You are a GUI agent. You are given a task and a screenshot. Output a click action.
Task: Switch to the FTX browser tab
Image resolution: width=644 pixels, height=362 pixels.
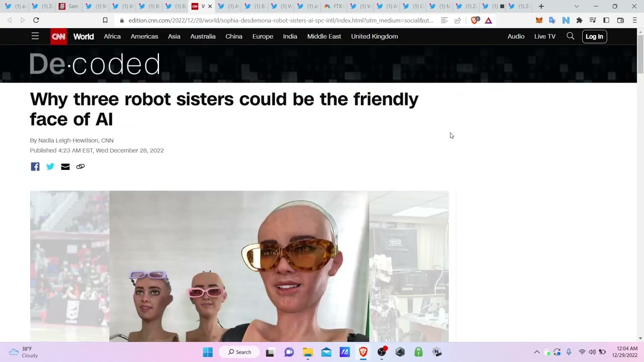[334, 6]
